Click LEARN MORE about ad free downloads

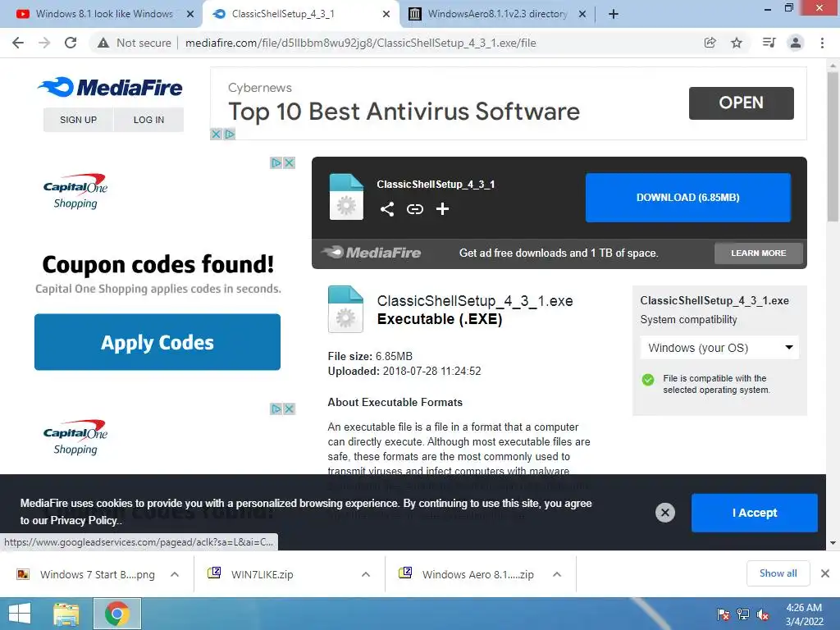[759, 253]
